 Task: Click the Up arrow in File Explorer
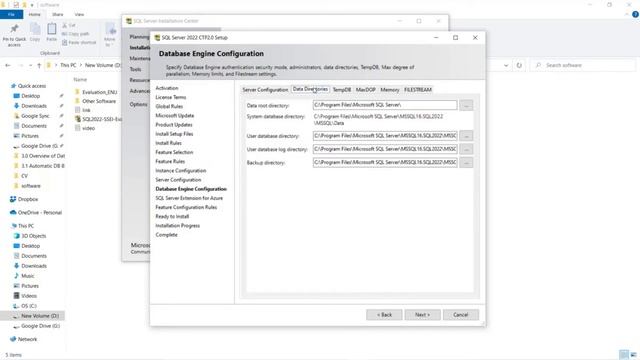[x=39, y=65]
